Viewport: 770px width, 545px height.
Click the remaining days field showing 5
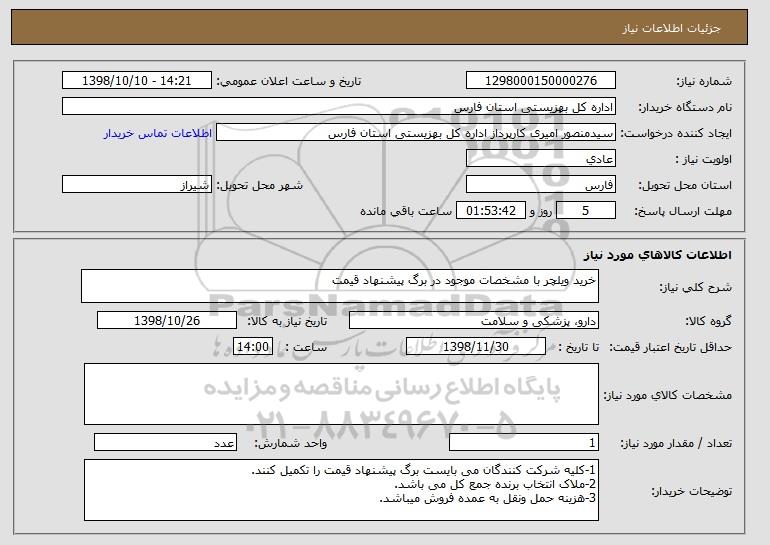[586, 211]
